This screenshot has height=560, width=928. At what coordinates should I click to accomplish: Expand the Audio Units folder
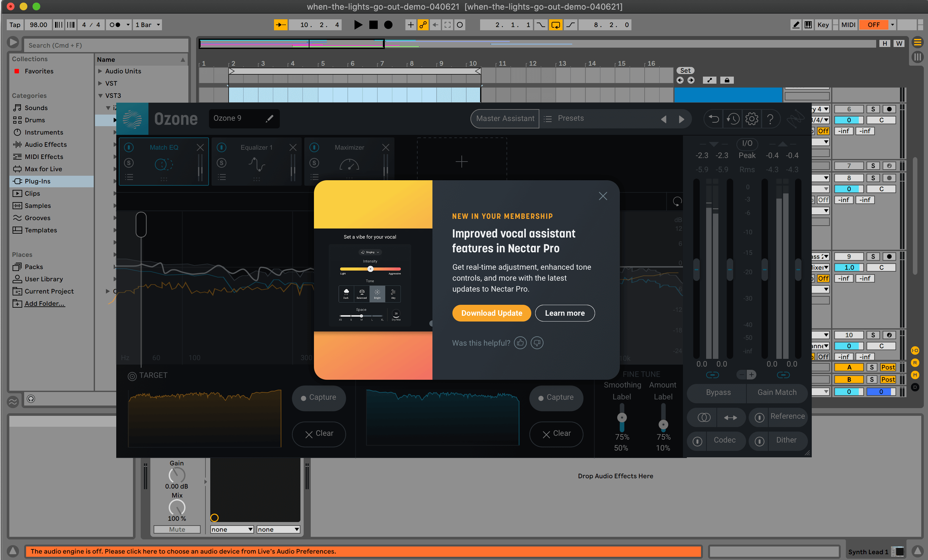(100, 71)
